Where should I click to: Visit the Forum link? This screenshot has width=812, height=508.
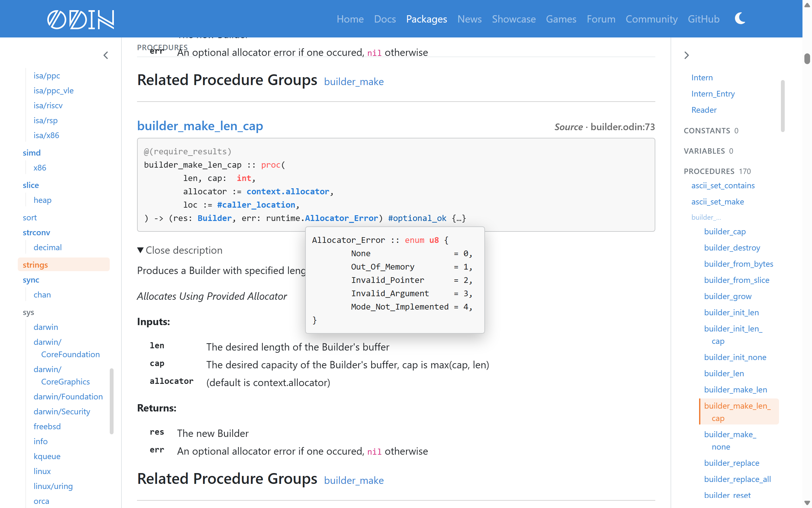click(601, 19)
